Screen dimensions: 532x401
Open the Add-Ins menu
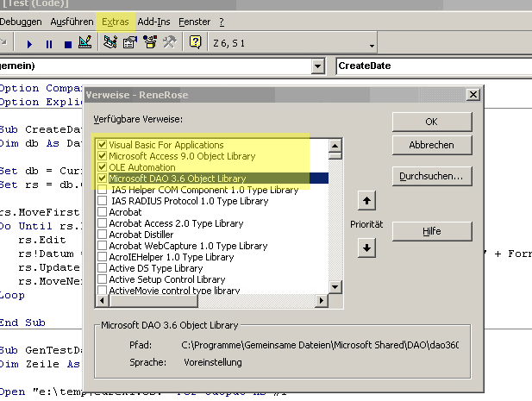tap(154, 20)
